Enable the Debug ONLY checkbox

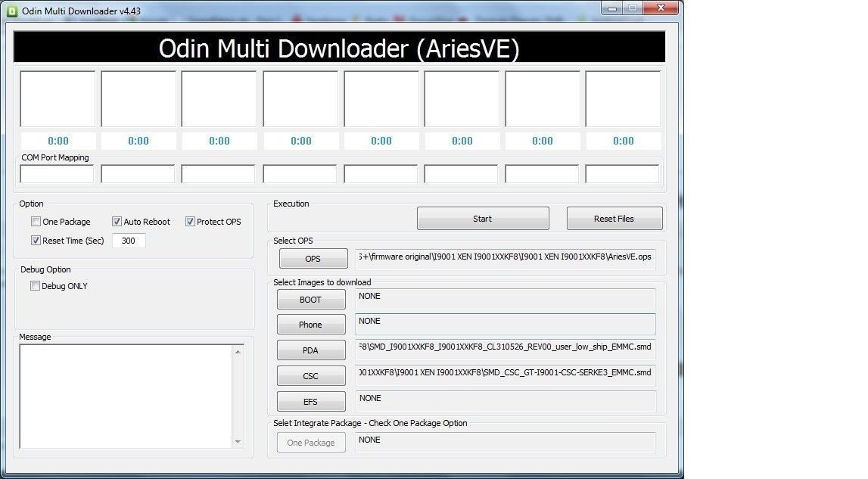tap(35, 286)
